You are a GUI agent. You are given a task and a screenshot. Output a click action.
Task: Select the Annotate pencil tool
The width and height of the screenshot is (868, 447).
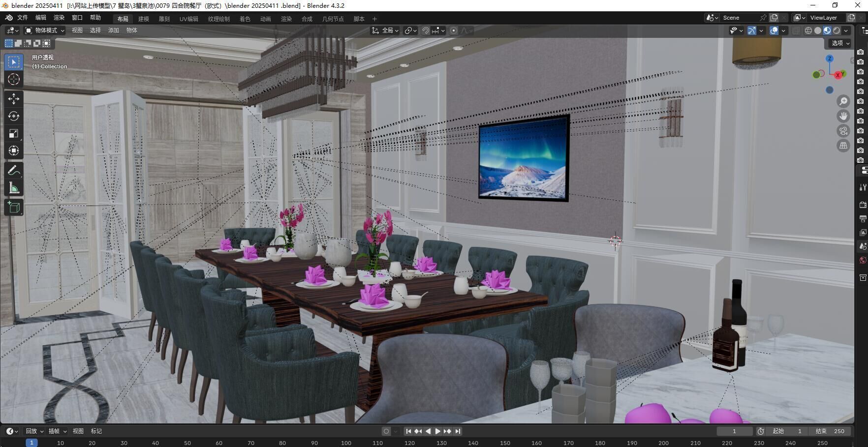pos(14,171)
